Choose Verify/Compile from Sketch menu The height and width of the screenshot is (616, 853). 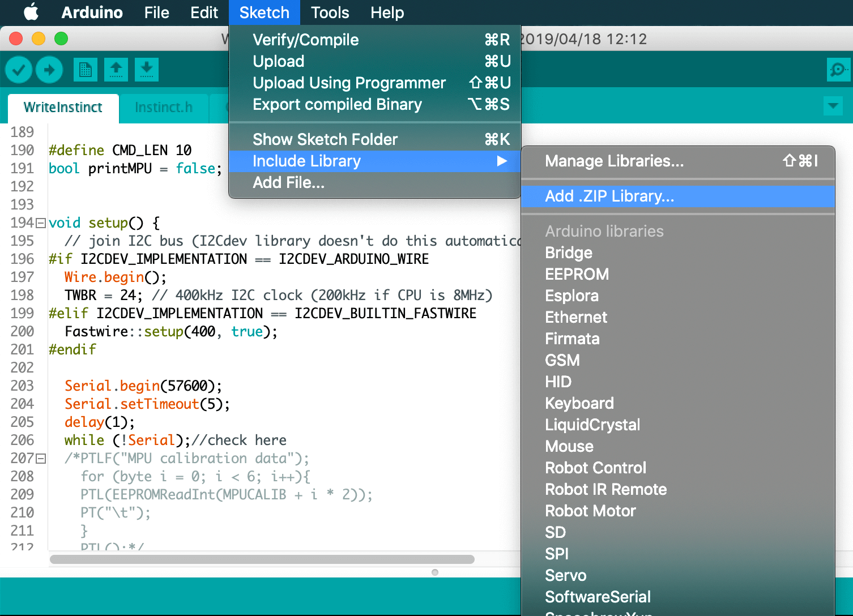374,40
